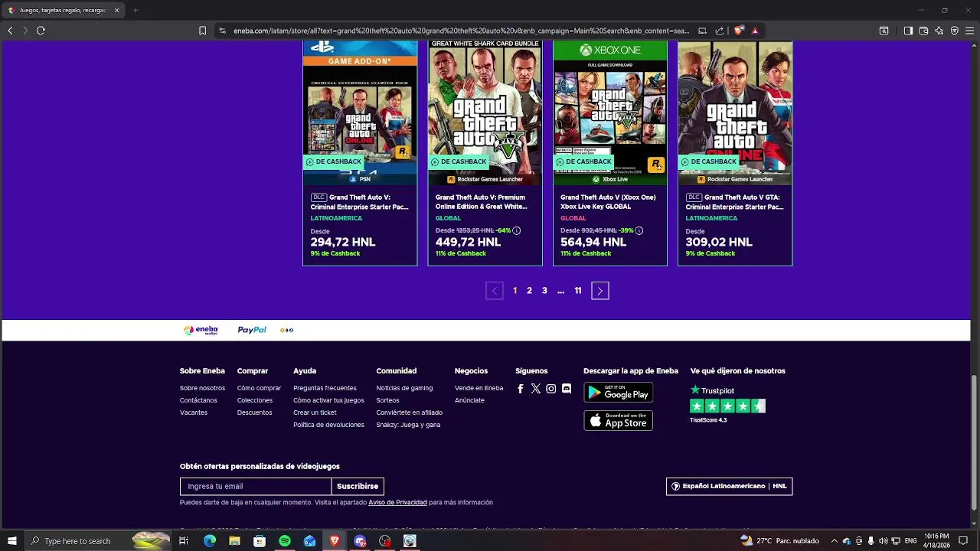Open Microsoft Edge from the taskbar

coord(209,541)
